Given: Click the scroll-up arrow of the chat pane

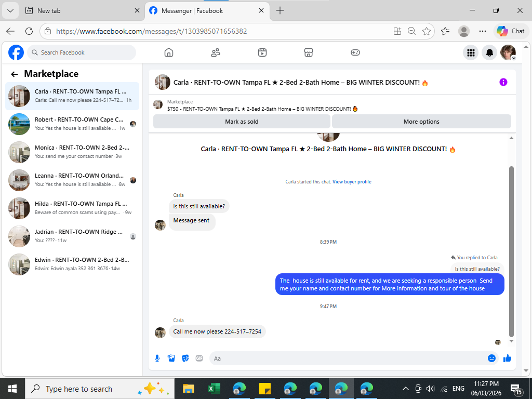Looking at the screenshot, I should point(511,138).
